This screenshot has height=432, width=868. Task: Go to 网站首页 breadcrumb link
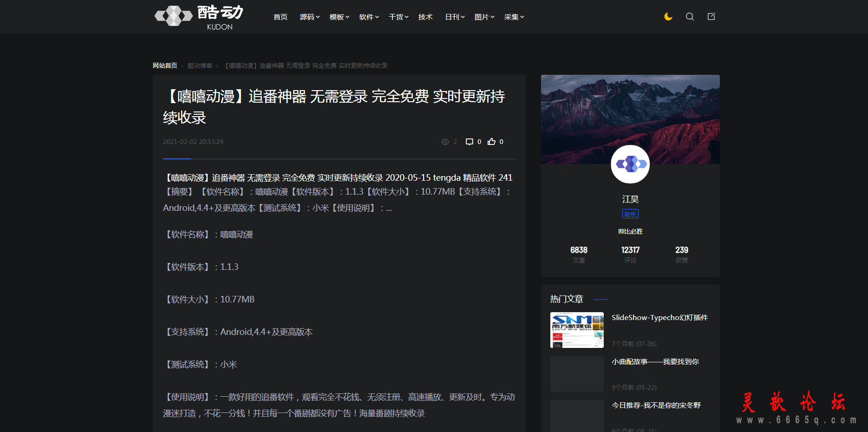pyautogui.click(x=165, y=65)
